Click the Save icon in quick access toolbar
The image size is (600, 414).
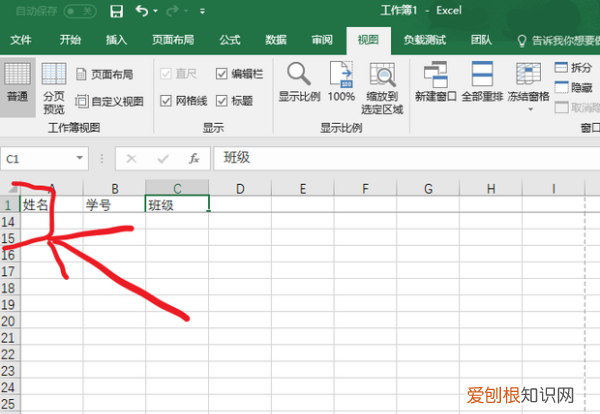click(x=116, y=11)
